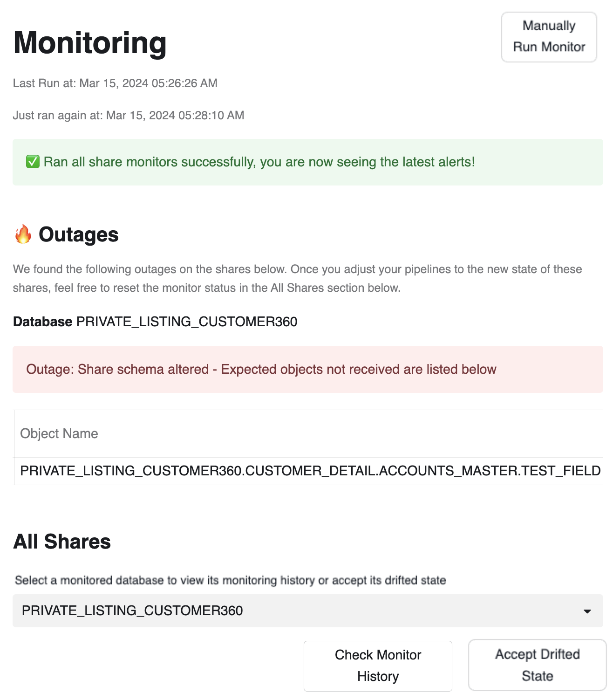This screenshot has height=700, width=613.
Task: Open Check Monitor History
Action: pyautogui.click(x=378, y=666)
